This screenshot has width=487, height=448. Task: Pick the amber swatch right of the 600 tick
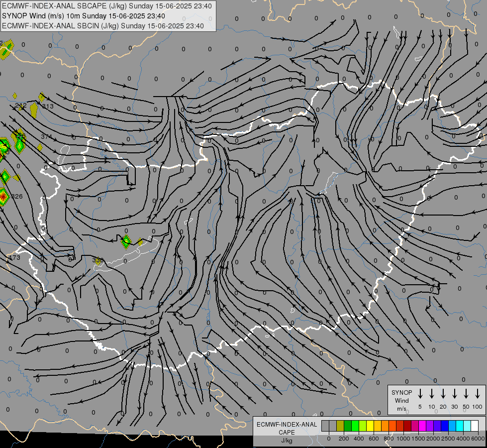(x=378, y=426)
